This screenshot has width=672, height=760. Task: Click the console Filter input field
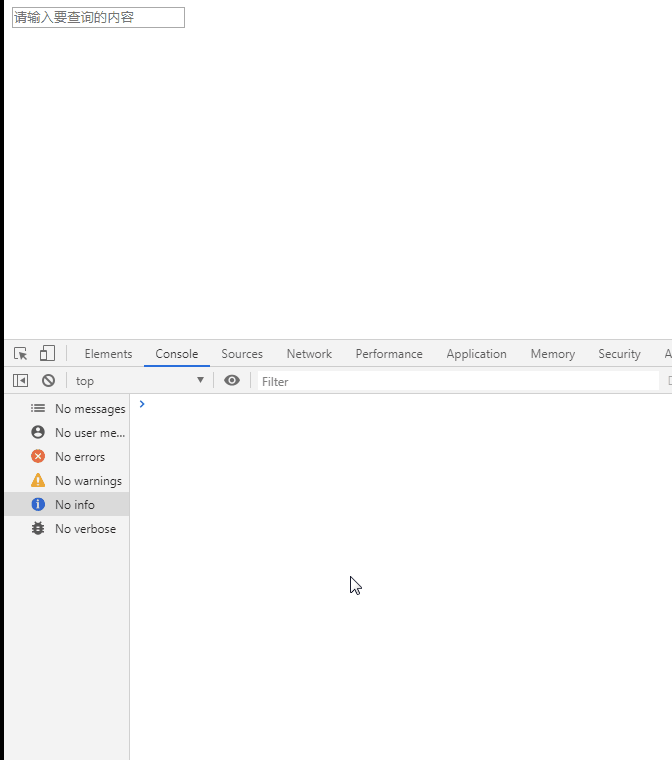(458, 381)
